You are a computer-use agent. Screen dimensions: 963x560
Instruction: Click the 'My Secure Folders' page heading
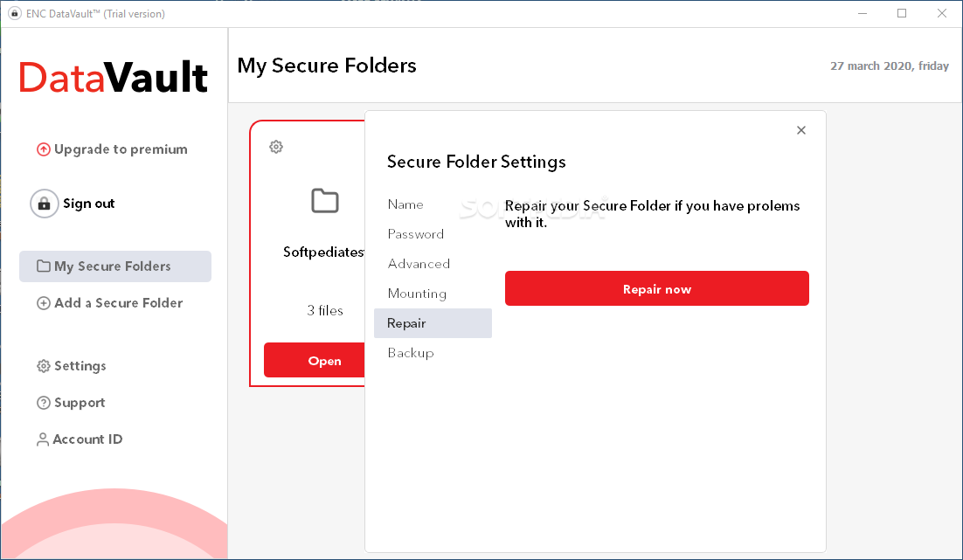coord(327,66)
